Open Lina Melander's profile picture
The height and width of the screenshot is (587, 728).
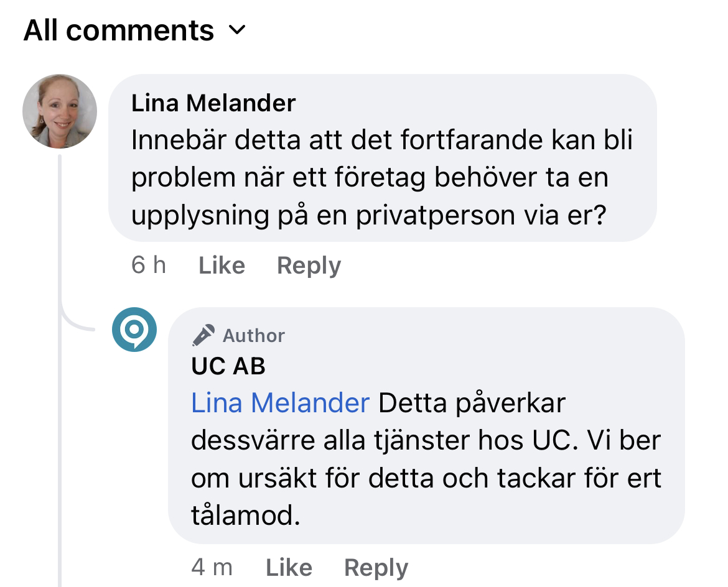(x=60, y=111)
